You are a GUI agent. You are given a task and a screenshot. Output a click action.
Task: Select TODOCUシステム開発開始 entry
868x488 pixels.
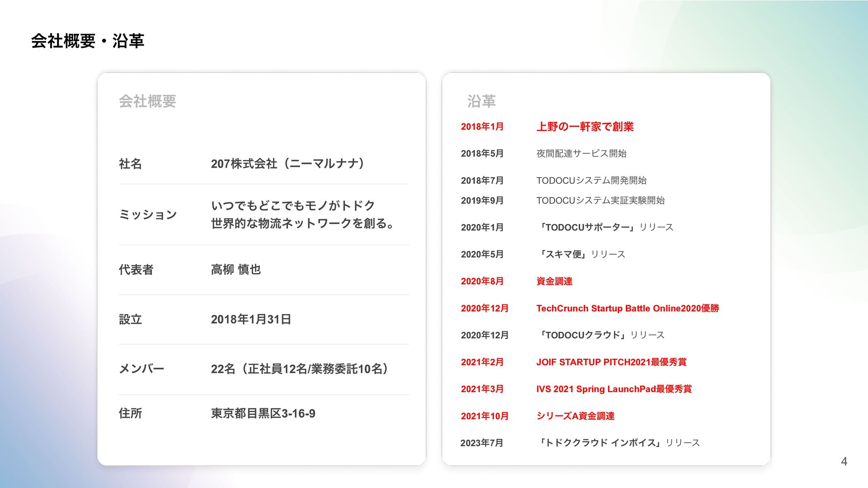click(591, 181)
